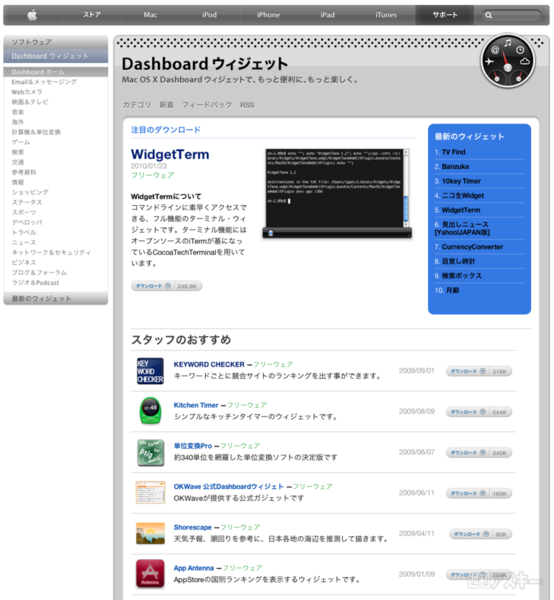Select ゲーム category in sidebar
This screenshot has width=554, height=600.
coord(21,142)
